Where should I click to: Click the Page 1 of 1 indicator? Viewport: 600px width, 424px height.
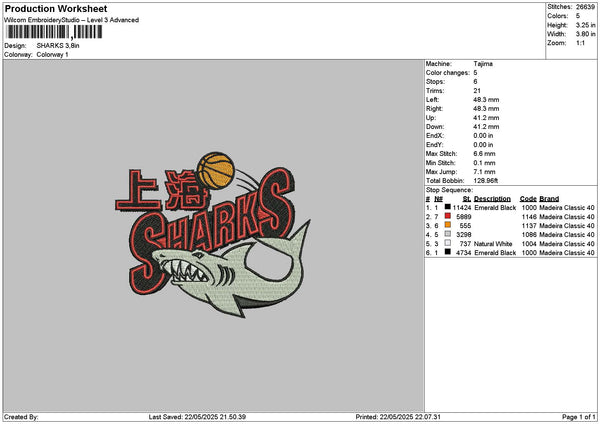click(579, 417)
